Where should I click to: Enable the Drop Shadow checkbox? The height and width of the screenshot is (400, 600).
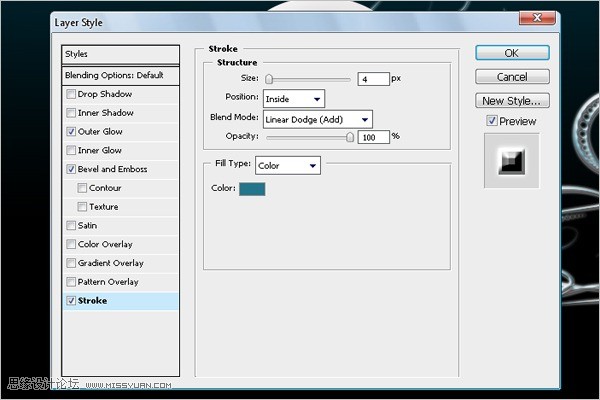71,94
